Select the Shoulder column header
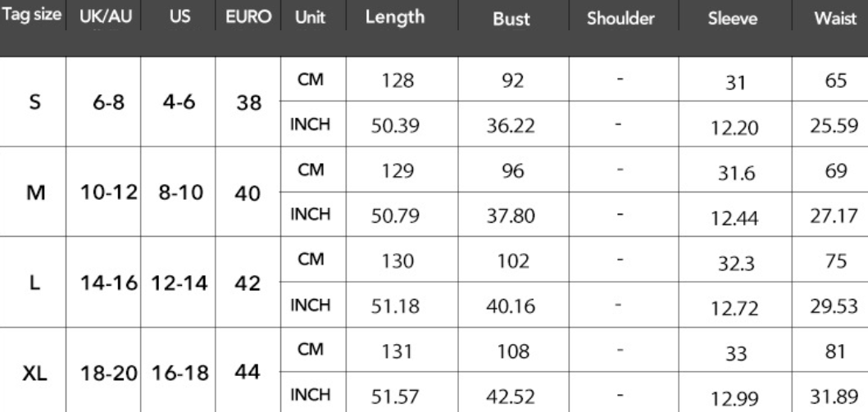 point(620,18)
